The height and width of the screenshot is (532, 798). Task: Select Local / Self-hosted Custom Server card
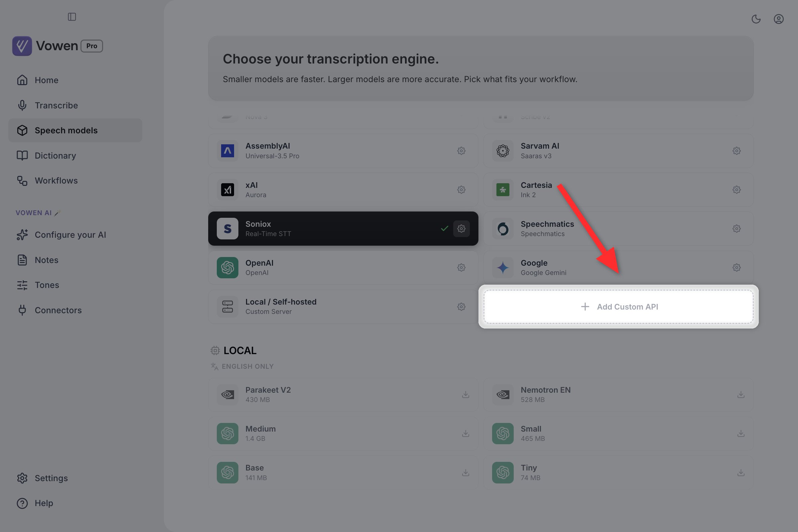(343, 307)
